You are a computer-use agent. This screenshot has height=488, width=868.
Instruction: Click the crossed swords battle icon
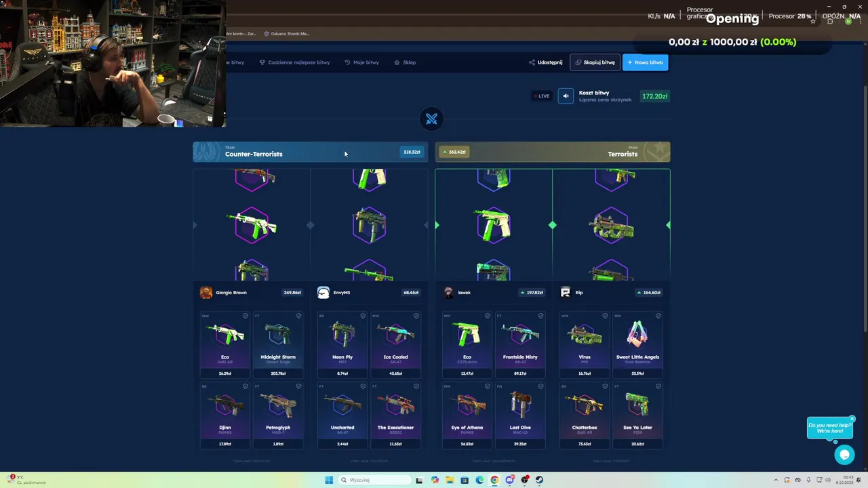(x=431, y=119)
